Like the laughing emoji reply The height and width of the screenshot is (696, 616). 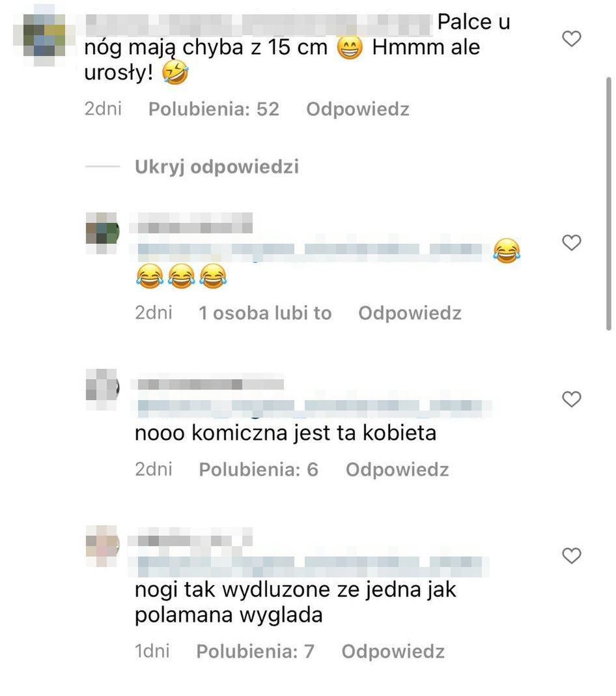coord(571,242)
